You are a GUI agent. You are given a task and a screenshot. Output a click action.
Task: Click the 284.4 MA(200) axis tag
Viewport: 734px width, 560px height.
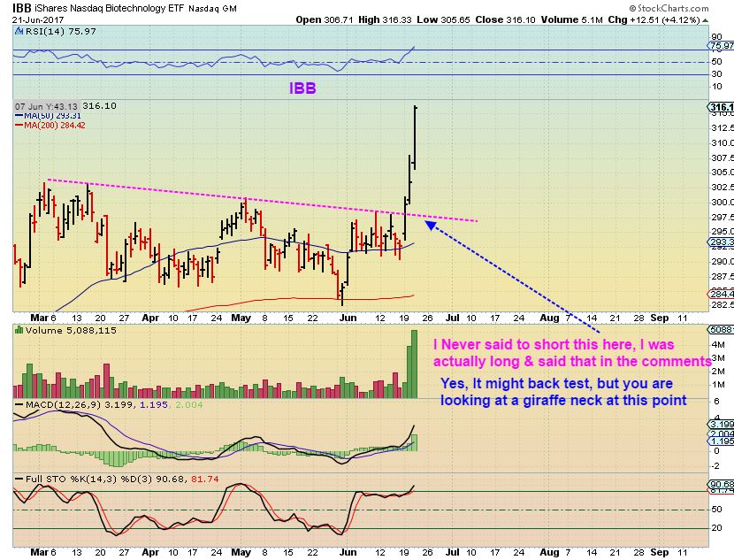click(722, 294)
